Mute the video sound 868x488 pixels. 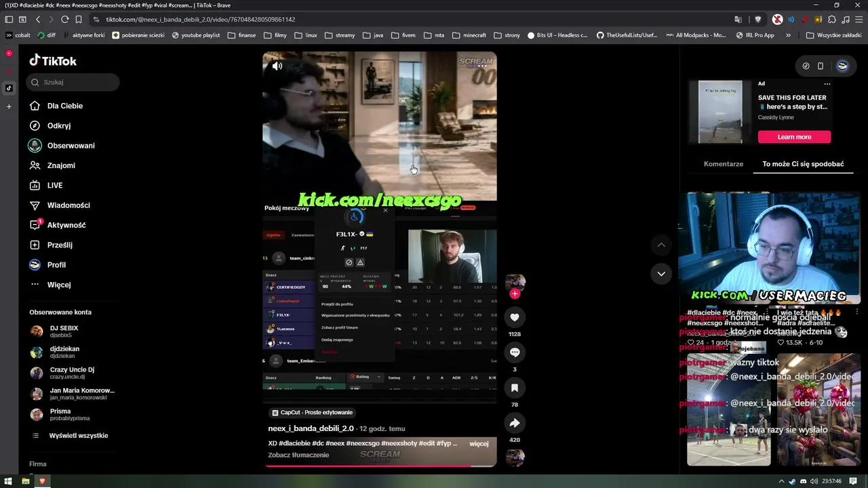(277, 66)
